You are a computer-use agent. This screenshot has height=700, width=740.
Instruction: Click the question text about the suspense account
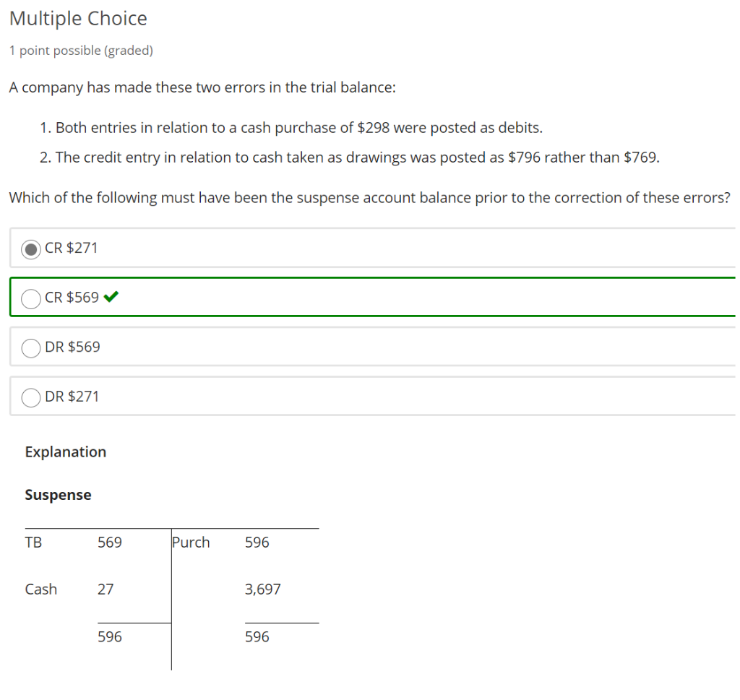(x=369, y=197)
